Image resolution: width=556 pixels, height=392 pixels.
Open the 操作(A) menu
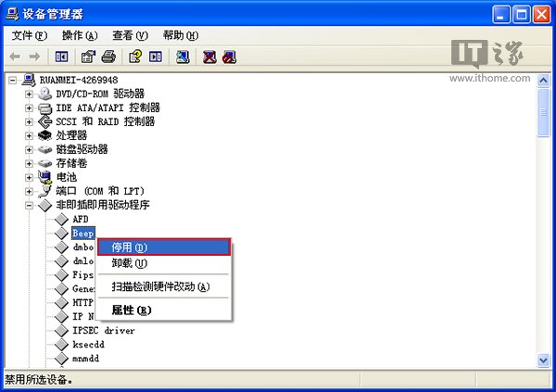click(x=80, y=35)
